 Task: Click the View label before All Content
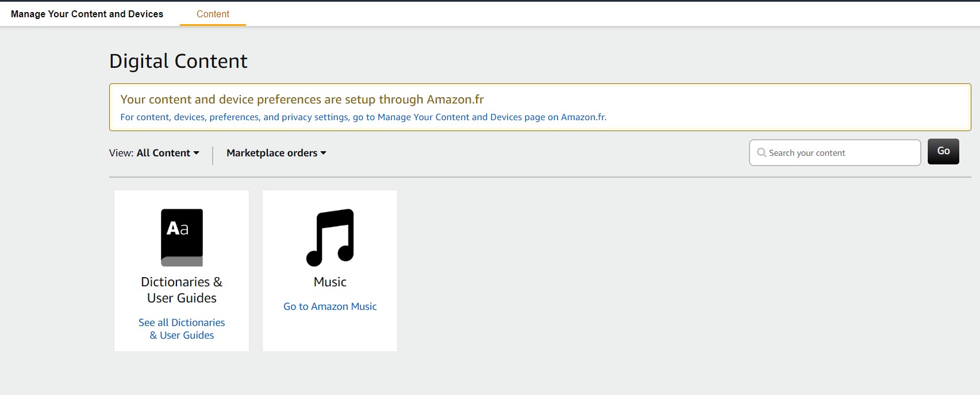pyautogui.click(x=121, y=153)
